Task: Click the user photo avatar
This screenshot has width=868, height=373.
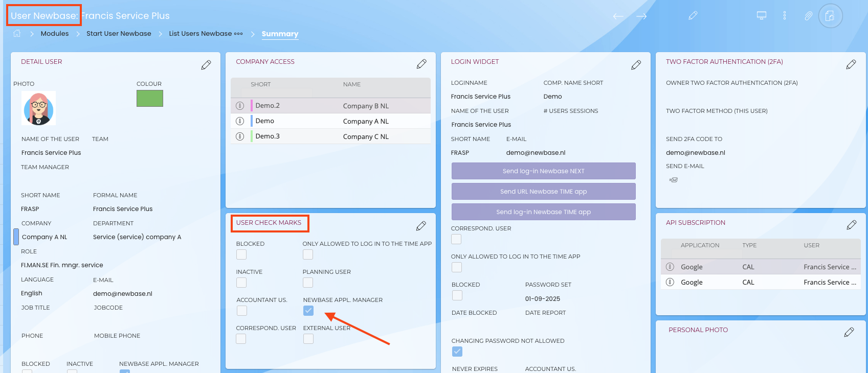Action: 39,108
